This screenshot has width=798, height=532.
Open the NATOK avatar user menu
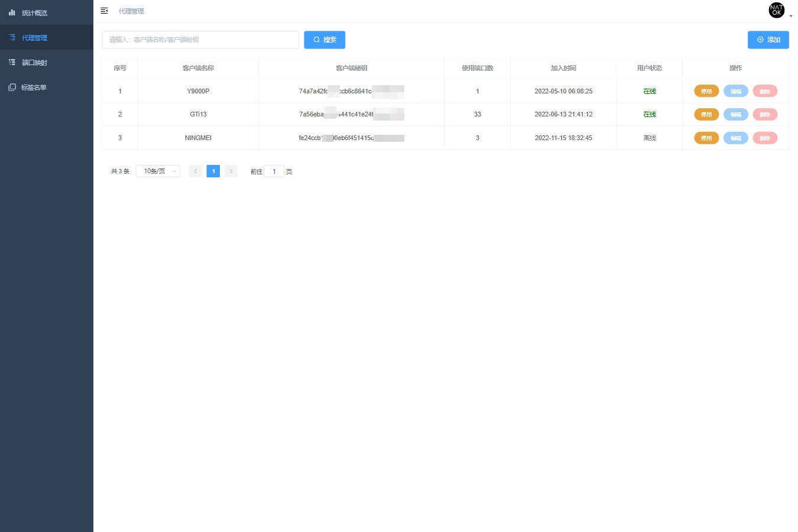pos(776,10)
